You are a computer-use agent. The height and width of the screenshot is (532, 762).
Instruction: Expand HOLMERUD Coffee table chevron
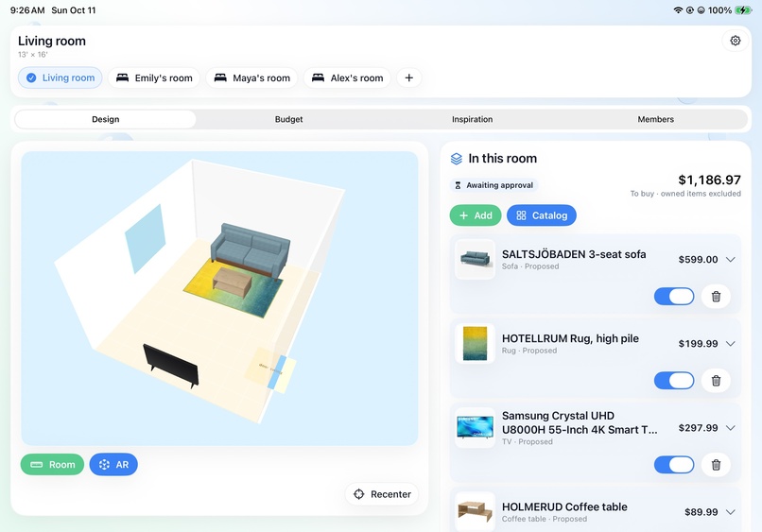click(730, 511)
